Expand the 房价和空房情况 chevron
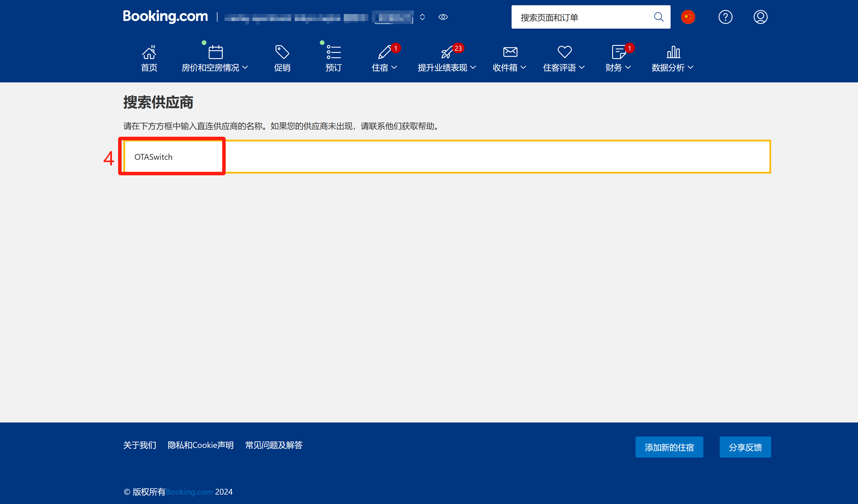Screen dimensions: 858x504 (245, 67)
